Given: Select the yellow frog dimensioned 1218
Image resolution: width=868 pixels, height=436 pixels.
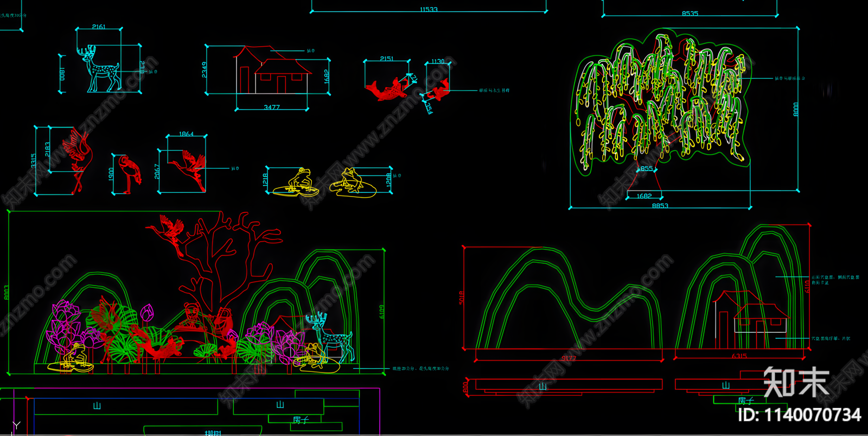Looking at the screenshot, I should 297,182.
